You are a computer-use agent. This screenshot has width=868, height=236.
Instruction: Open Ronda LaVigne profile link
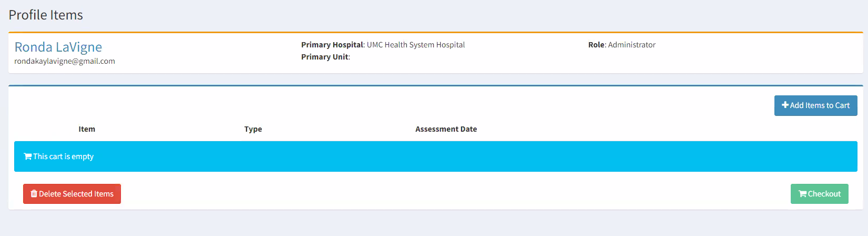click(58, 47)
